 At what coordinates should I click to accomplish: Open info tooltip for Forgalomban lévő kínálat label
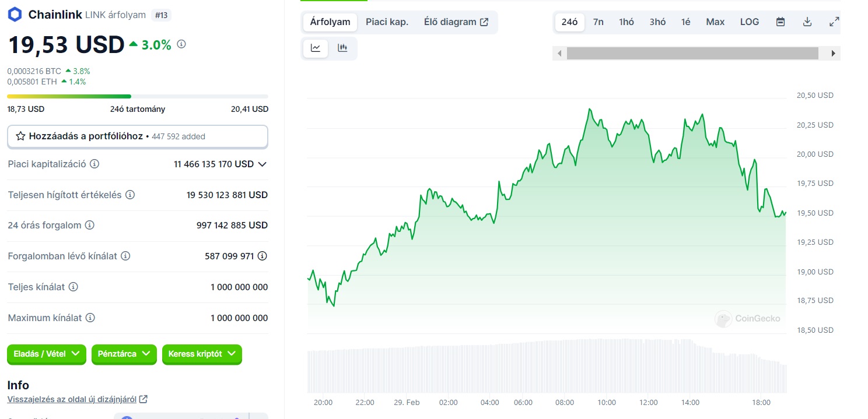point(125,256)
